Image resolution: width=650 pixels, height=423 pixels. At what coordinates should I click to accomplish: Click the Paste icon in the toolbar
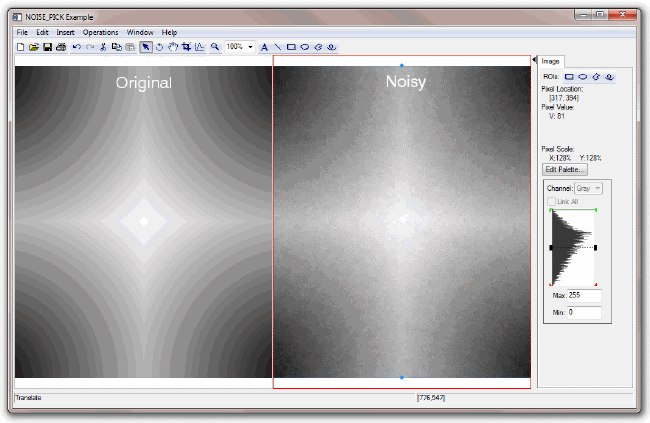(130, 47)
